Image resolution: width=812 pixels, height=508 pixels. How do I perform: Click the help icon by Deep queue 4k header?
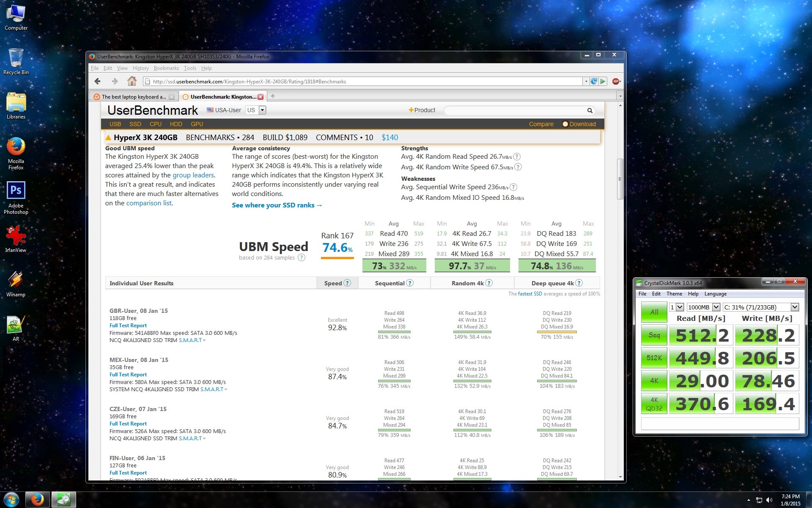tap(579, 283)
